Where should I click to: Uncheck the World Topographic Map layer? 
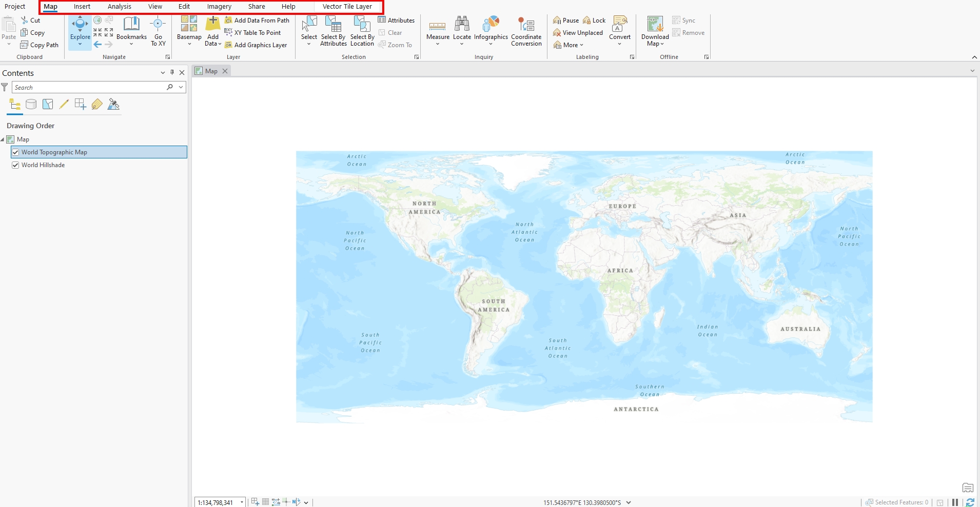[16, 152]
